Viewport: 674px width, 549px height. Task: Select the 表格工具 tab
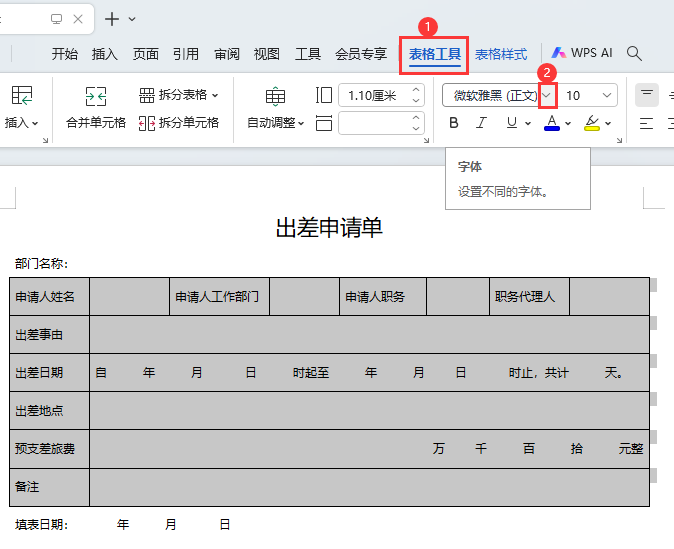click(435, 55)
